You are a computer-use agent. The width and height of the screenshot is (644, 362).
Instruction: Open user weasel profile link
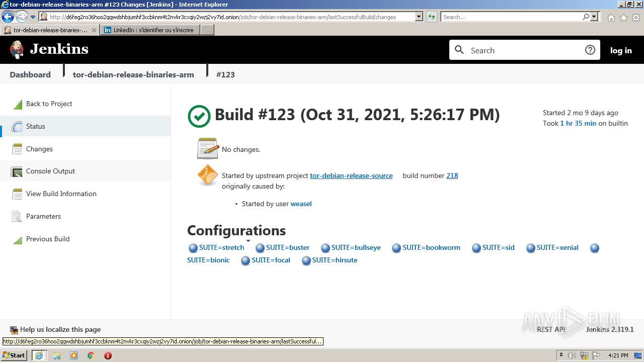(x=301, y=204)
